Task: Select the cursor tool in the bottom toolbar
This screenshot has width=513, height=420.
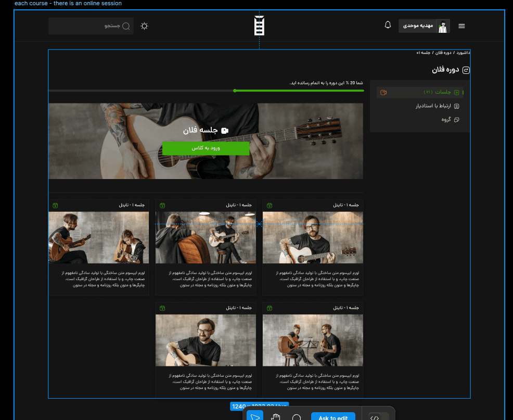Action: click(x=254, y=416)
